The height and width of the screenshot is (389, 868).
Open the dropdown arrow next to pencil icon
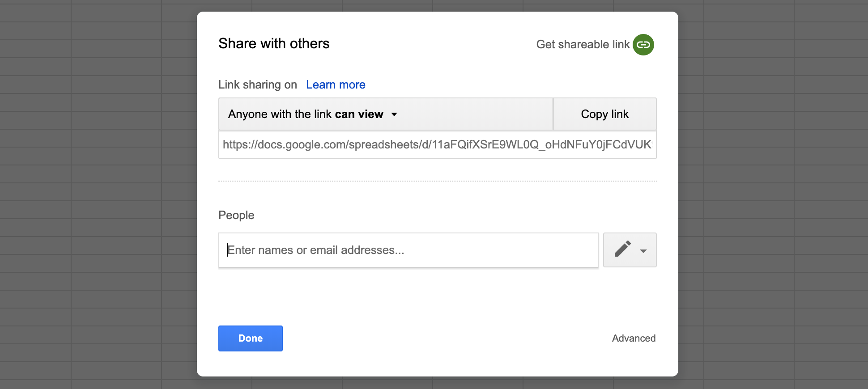643,251
